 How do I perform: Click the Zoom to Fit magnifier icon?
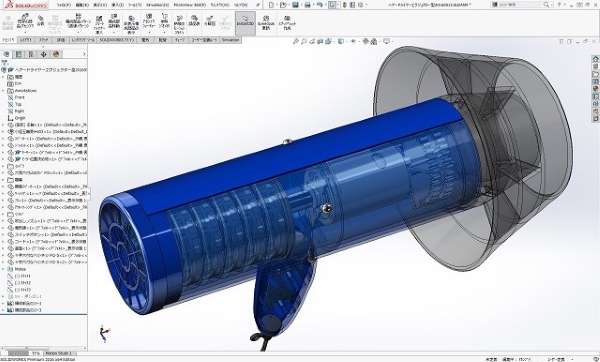[295, 41]
